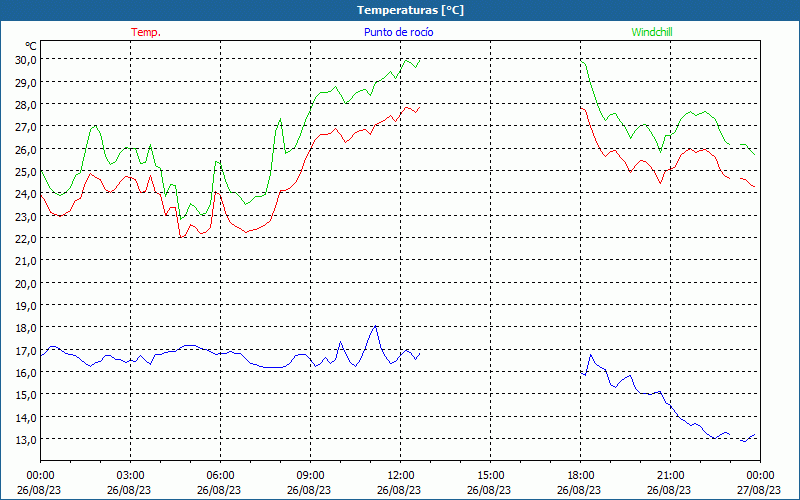Screen dimensions: 800x500
Task: Click the 21:00 time axis label
Action: click(x=670, y=476)
